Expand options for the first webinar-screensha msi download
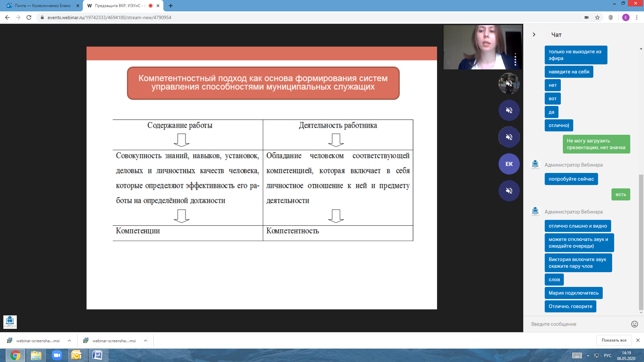Screen dimensions: 644x362 pos(69,341)
